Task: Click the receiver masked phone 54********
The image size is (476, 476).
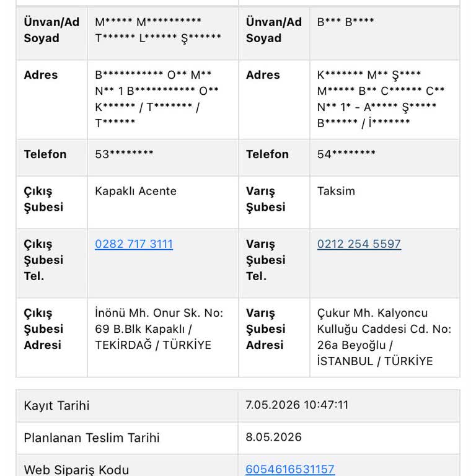Action: 346,154
